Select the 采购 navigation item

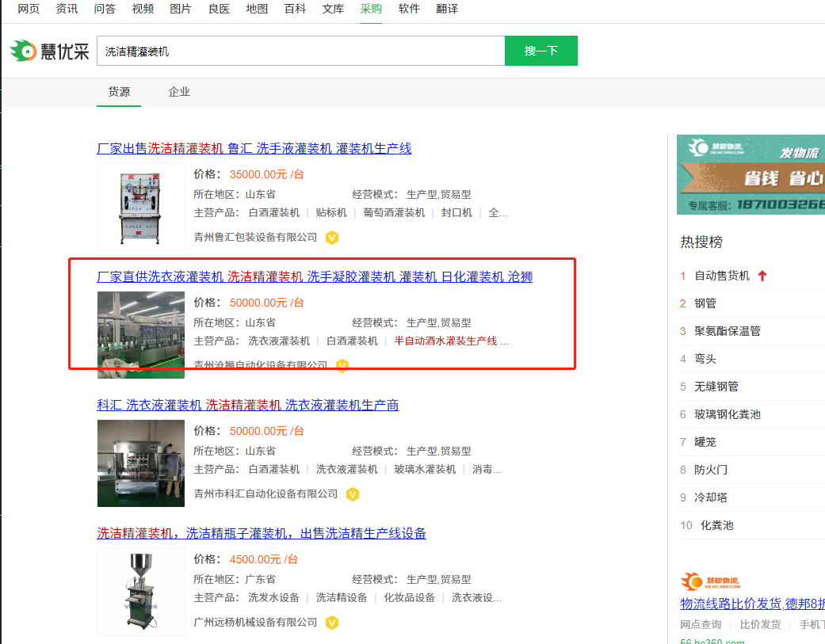(x=371, y=9)
